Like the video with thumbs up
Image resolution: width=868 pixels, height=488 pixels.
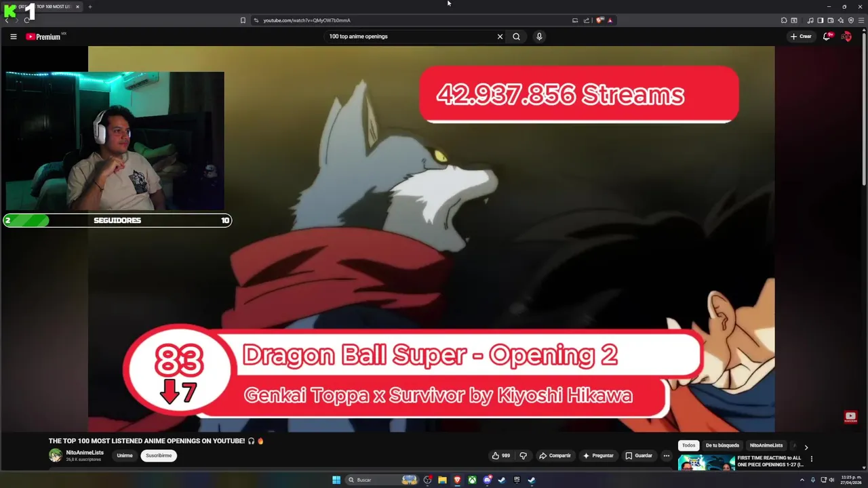(x=501, y=455)
